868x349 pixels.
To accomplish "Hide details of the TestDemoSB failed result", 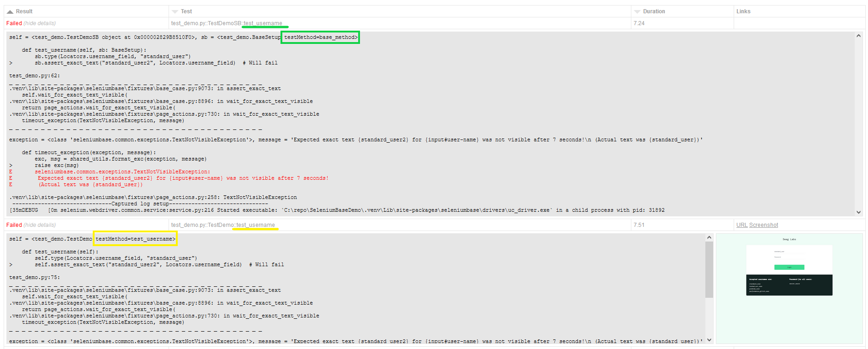I will coord(40,23).
